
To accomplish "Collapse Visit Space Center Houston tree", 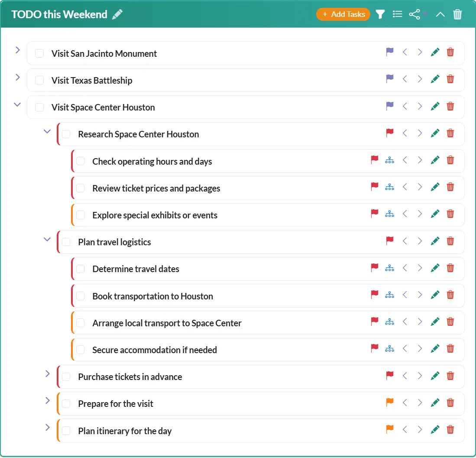I will (x=17, y=104).
